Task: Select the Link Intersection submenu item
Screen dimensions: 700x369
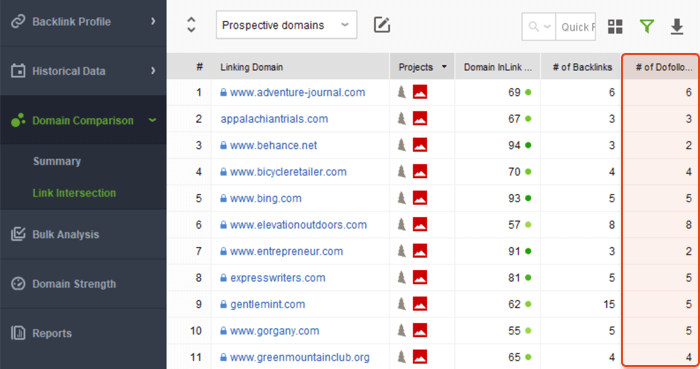Action: (74, 193)
